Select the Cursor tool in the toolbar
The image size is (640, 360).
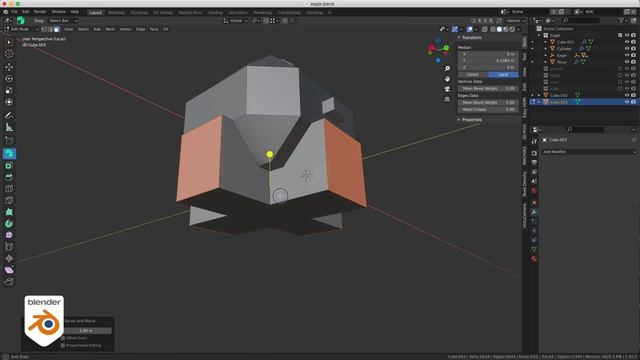9,53
